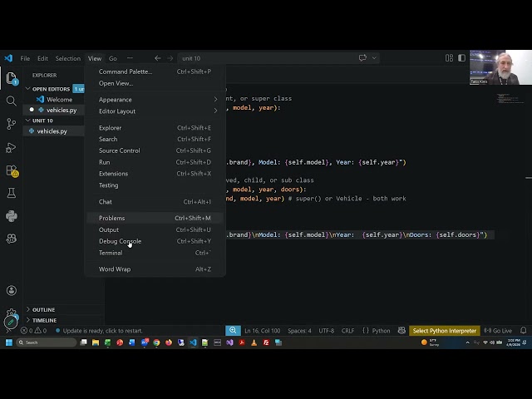Screen dimensions: 532x399
Task: Toggle Word Wrap in View menu
Action: pyautogui.click(x=155, y=269)
